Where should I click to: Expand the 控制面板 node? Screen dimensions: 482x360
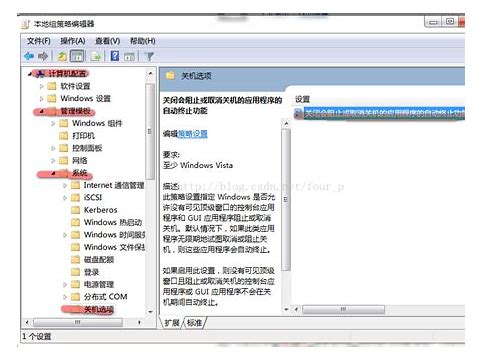[x=53, y=148]
